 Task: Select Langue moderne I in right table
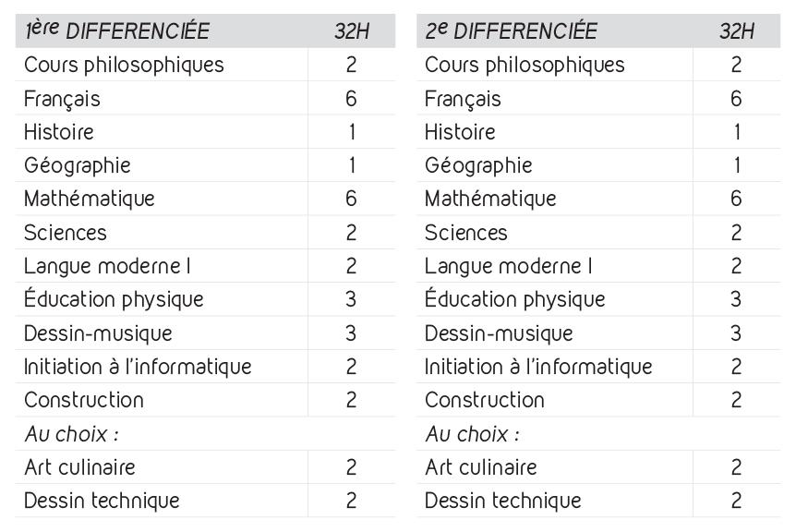[x=509, y=266]
